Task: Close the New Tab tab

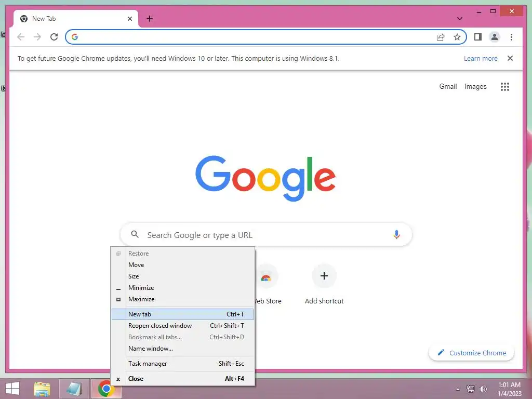Action: pyautogui.click(x=129, y=19)
